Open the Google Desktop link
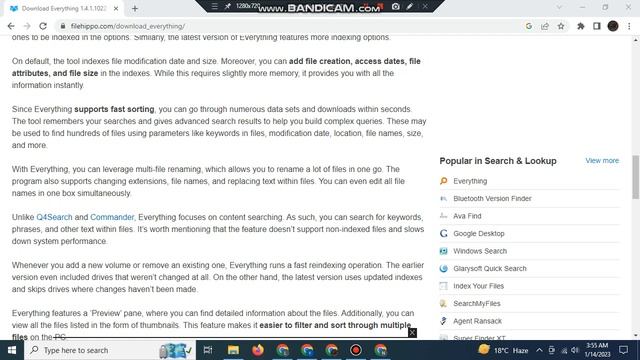The height and width of the screenshot is (360, 640). click(479, 233)
